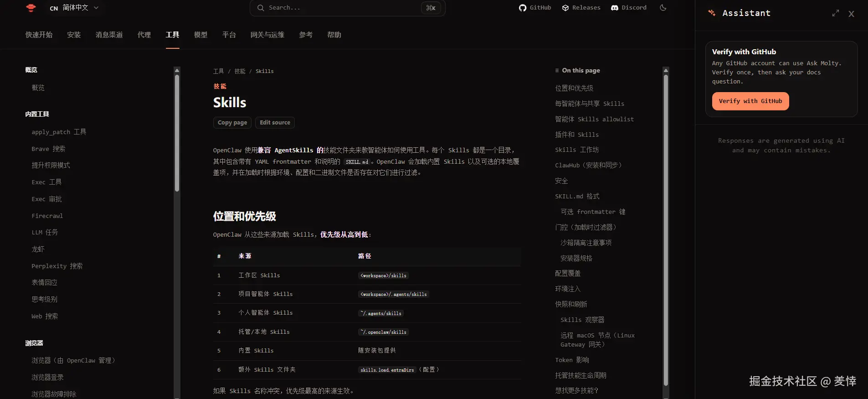Click the Assistant sparkle icon
The height and width of the screenshot is (399, 868).
712,13
